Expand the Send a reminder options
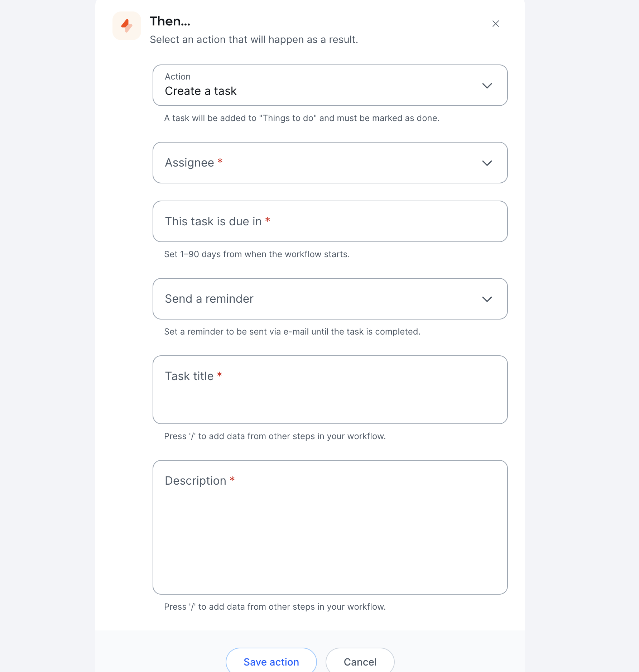The image size is (639, 672). [330, 299]
